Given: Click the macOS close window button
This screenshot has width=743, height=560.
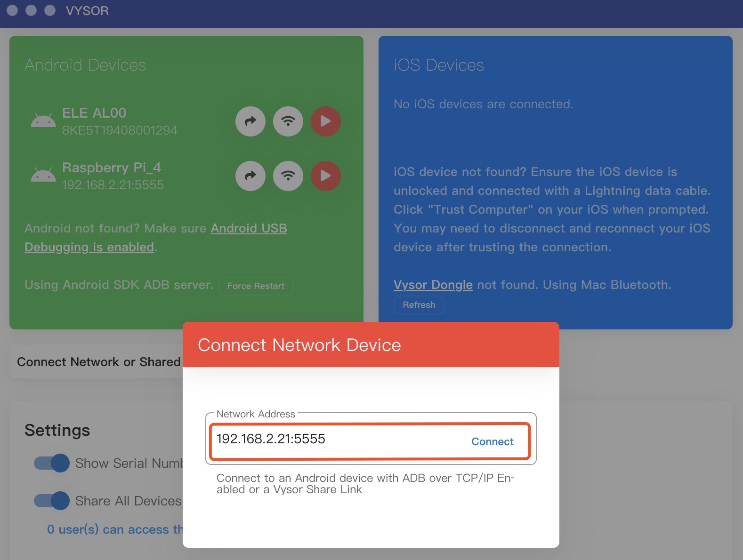Looking at the screenshot, I should pyautogui.click(x=13, y=10).
